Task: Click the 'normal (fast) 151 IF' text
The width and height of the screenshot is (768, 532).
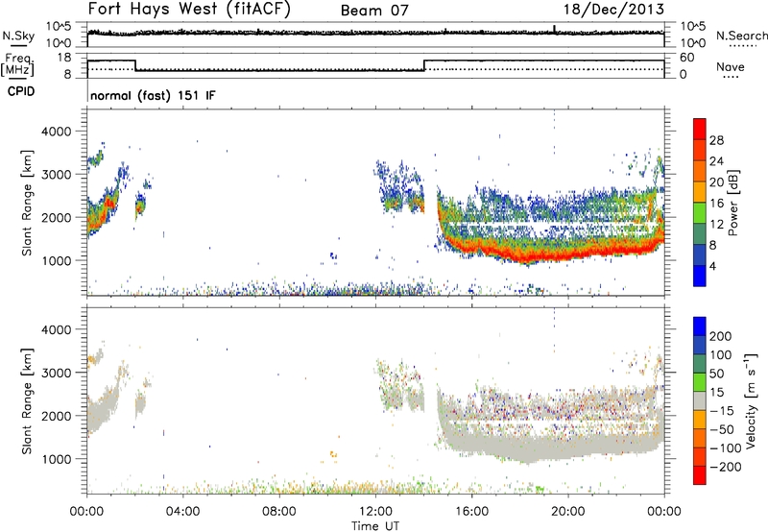Action: click(153, 95)
